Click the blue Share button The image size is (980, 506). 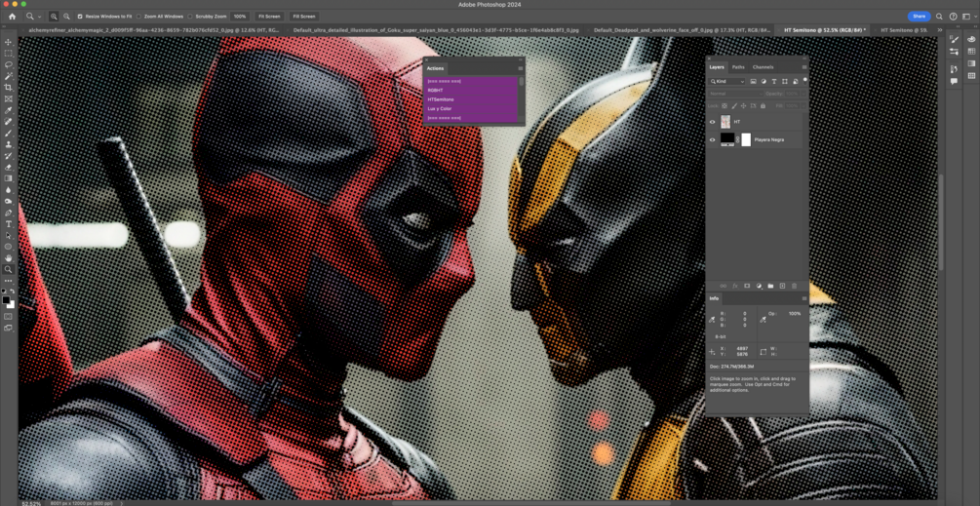(919, 17)
